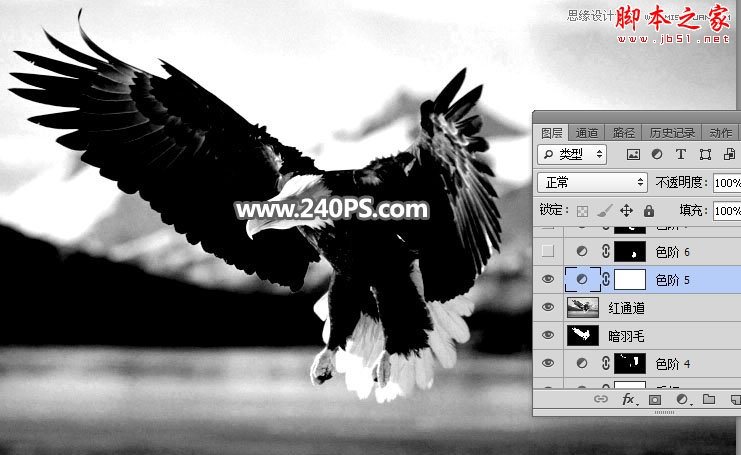Image resolution: width=741 pixels, height=455 pixels.
Task: Select the 红通道 layer thumbnail
Action: [x=583, y=308]
